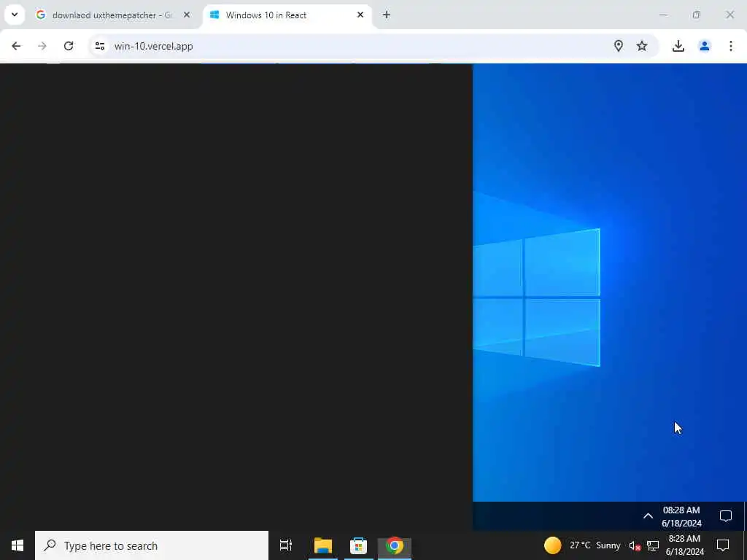The width and height of the screenshot is (747, 560).
Task: Close the Chrome window
Action: tap(729, 15)
